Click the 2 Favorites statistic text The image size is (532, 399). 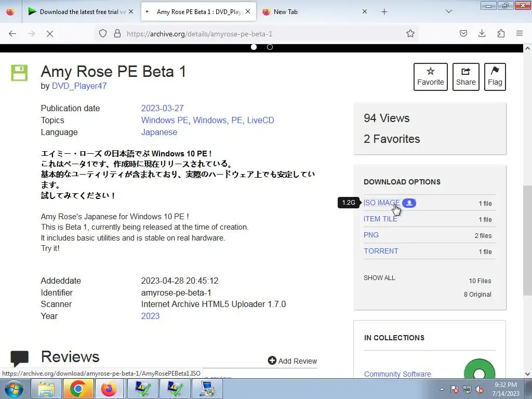392,139
